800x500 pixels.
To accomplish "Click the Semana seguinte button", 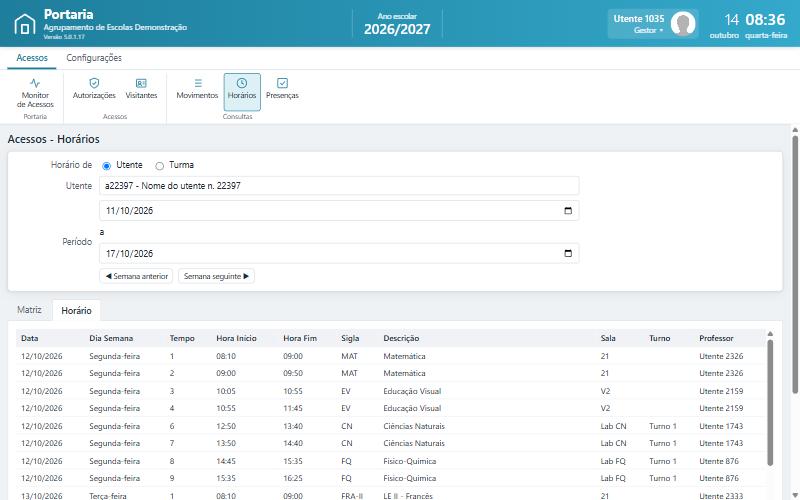I will pos(216,276).
